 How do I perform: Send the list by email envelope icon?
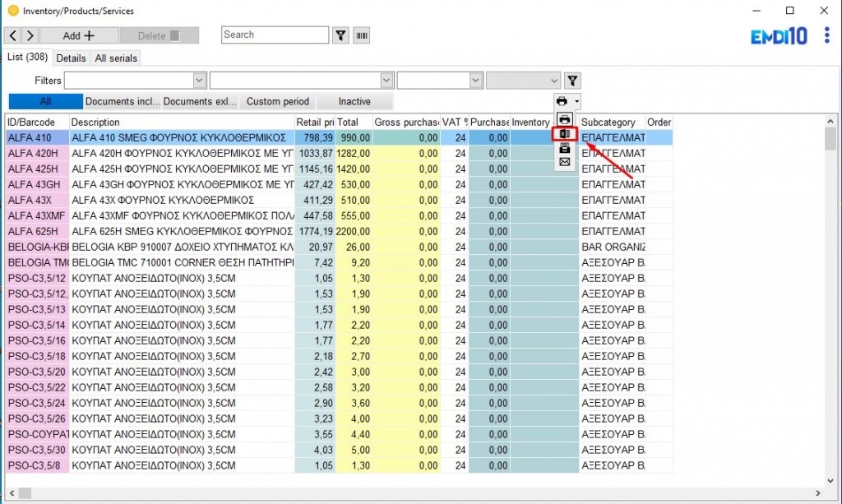(x=564, y=161)
